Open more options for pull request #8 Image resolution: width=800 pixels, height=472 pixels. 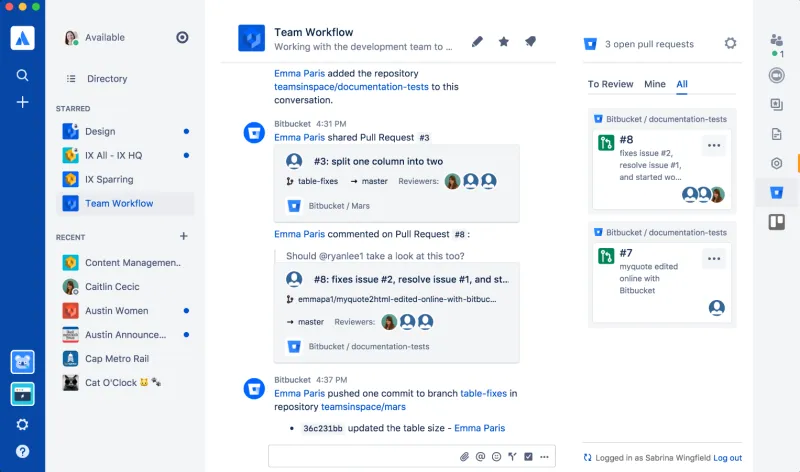pos(714,145)
